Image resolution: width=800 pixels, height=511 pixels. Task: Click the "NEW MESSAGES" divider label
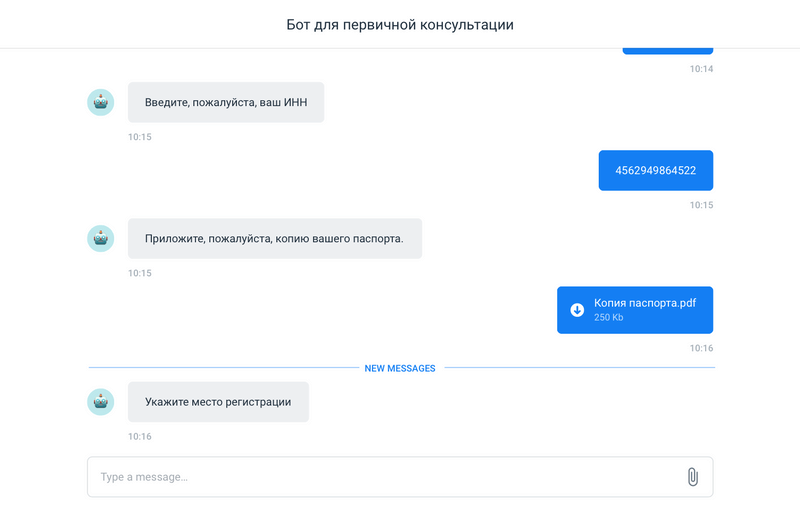coord(400,368)
